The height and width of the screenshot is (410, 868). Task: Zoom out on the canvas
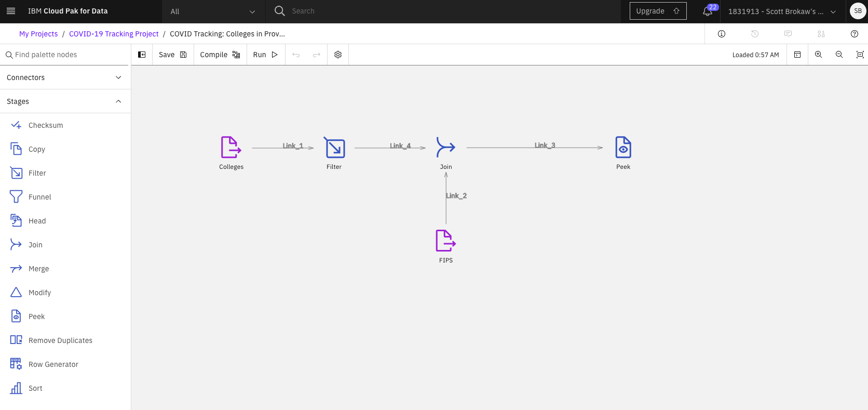coord(839,55)
